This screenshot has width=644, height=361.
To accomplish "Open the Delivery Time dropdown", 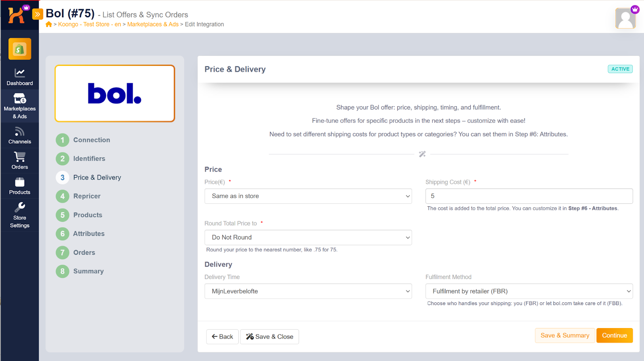I will point(308,291).
